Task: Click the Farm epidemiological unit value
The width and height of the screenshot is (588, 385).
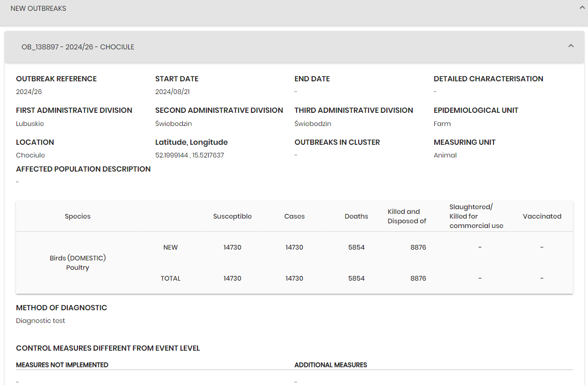Action: 442,124
